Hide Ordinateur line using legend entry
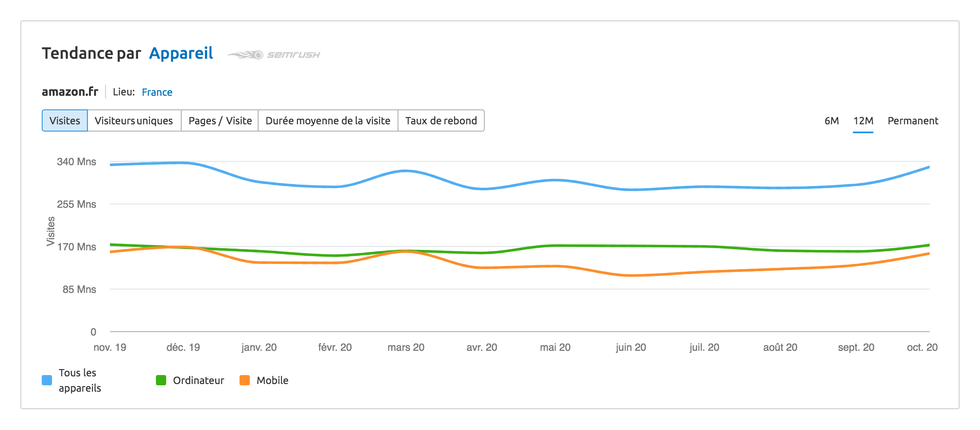 pyautogui.click(x=198, y=380)
